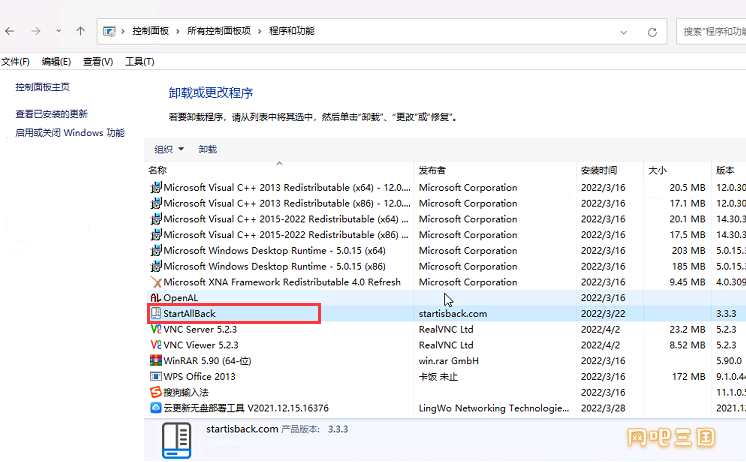
Task: Select the OpenAL program name
Action: [x=180, y=298]
